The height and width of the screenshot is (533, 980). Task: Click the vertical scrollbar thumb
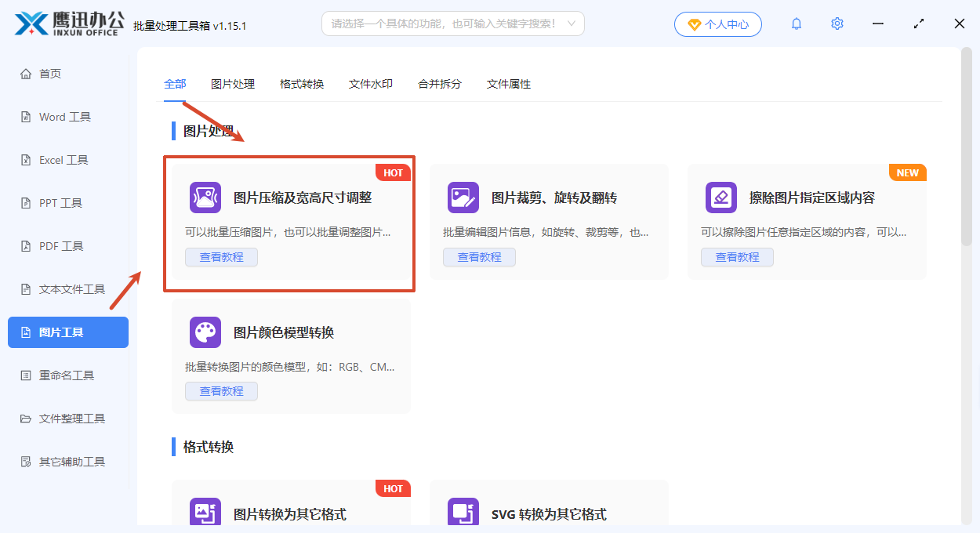(x=967, y=147)
